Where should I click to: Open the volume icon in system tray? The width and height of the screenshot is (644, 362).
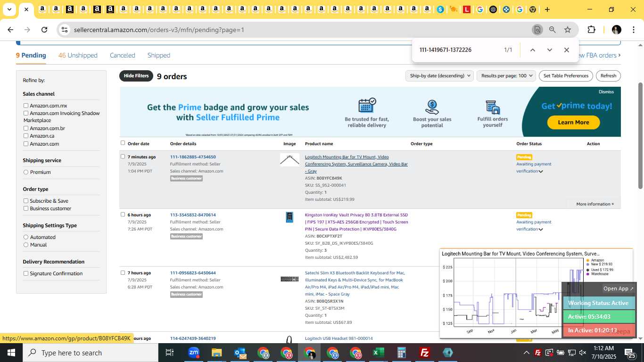583,353
